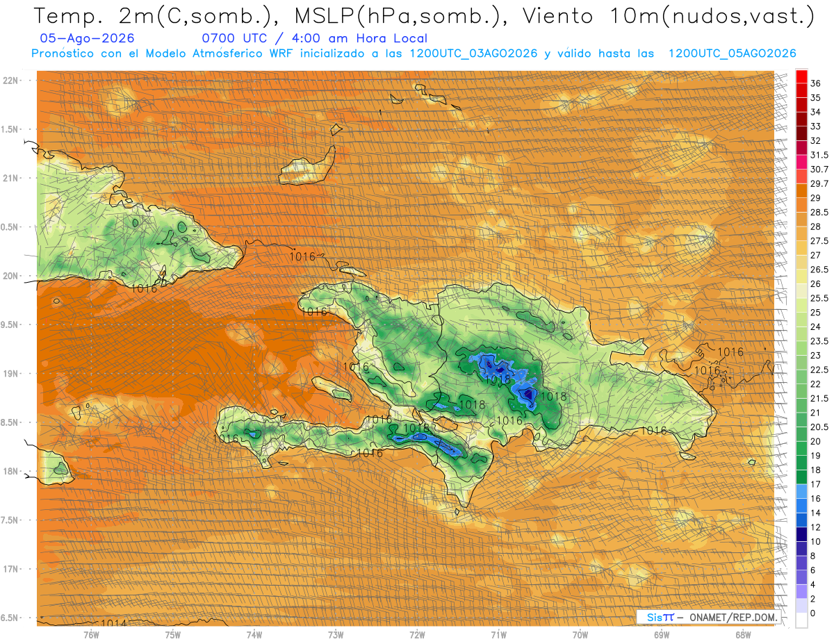834x644 pixels.
Task: Click the '71W' longitude label
Action: coord(498,634)
